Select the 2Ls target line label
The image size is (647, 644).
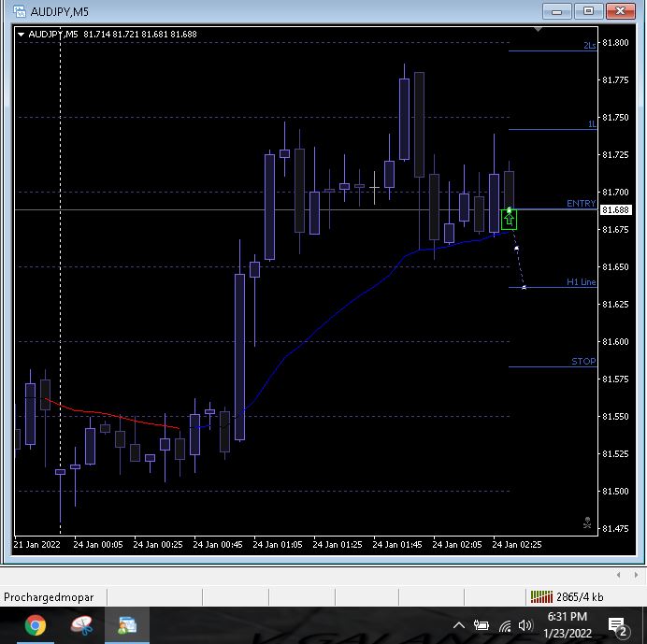(x=590, y=46)
